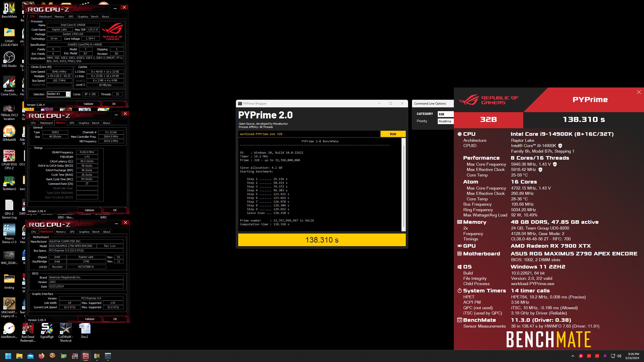The image size is (644, 362).
Task: Switch to Mainboard tab in top CPU-Z window
Action: point(45,17)
